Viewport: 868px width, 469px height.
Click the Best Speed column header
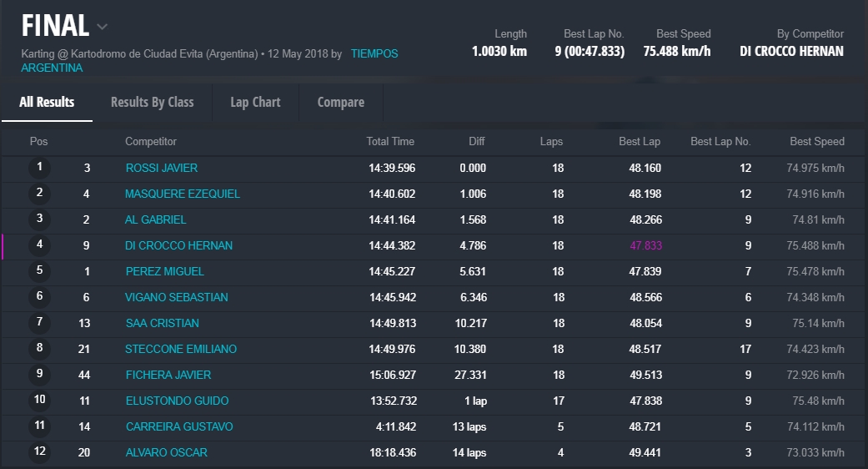[816, 142]
